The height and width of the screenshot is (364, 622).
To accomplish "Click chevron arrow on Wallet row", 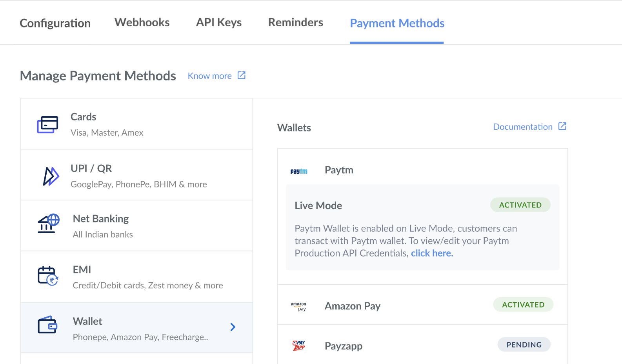I will point(233,327).
